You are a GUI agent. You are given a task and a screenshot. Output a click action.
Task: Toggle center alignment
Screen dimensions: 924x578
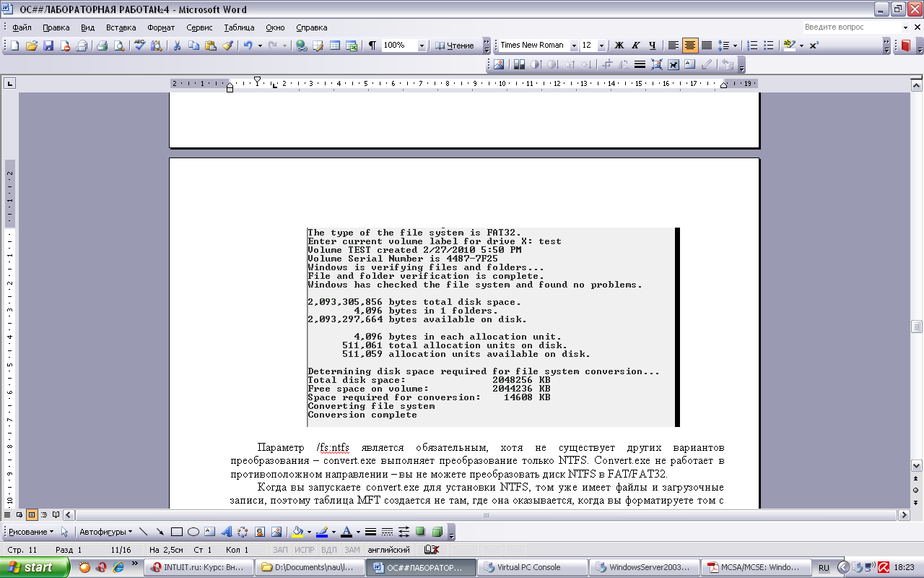(690, 46)
